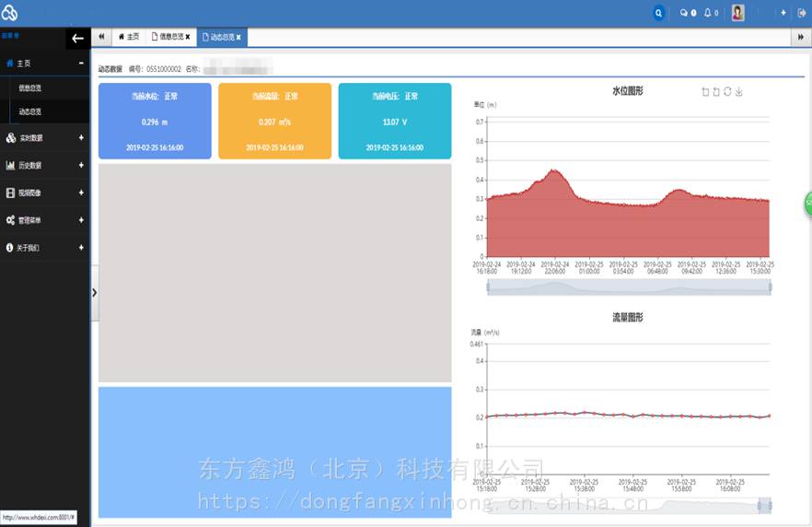Click the cloud logo in header
812x527 pixels.
point(10,13)
